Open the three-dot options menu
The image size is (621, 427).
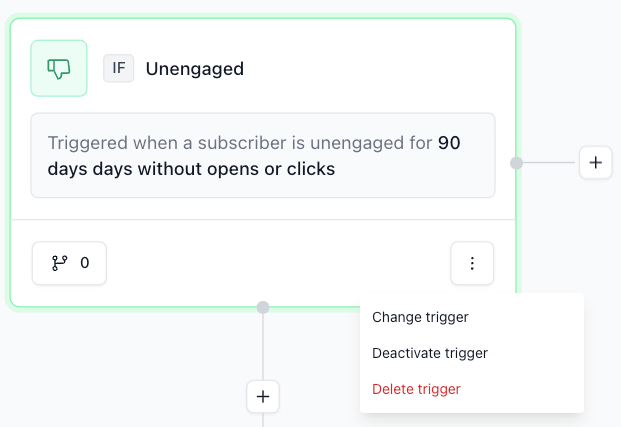[472, 263]
